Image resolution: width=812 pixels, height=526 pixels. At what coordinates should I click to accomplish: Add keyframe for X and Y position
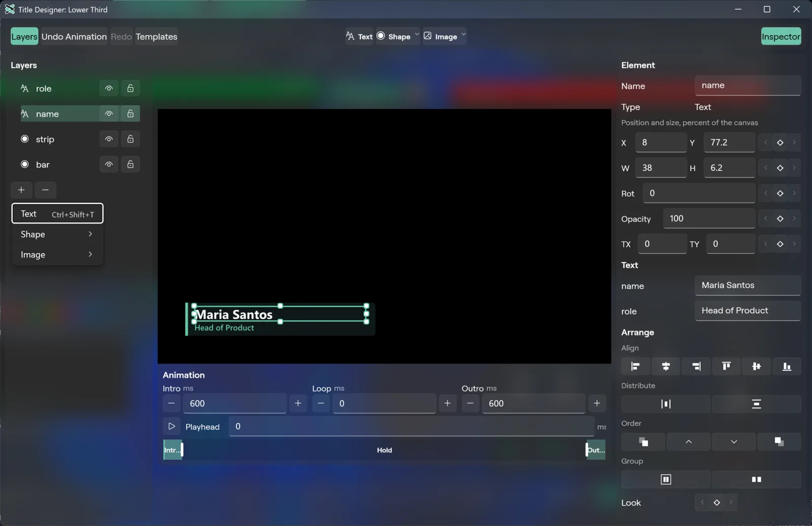(780, 143)
